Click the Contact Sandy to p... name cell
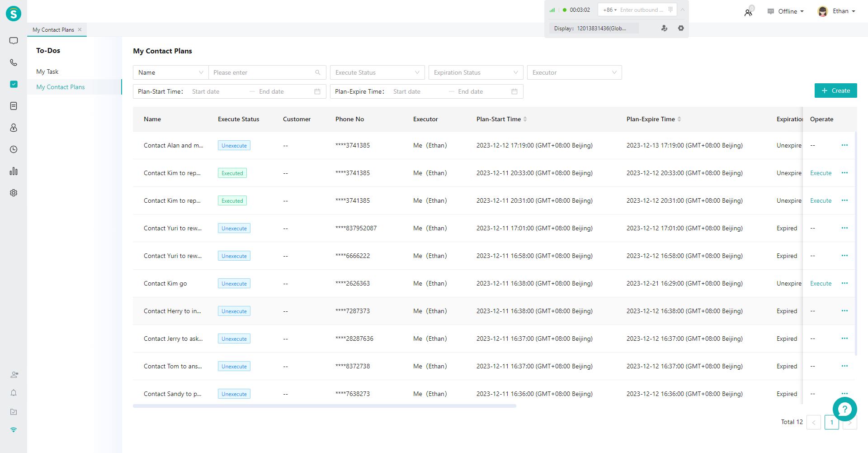This screenshot has width=868, height=453. 173,394
